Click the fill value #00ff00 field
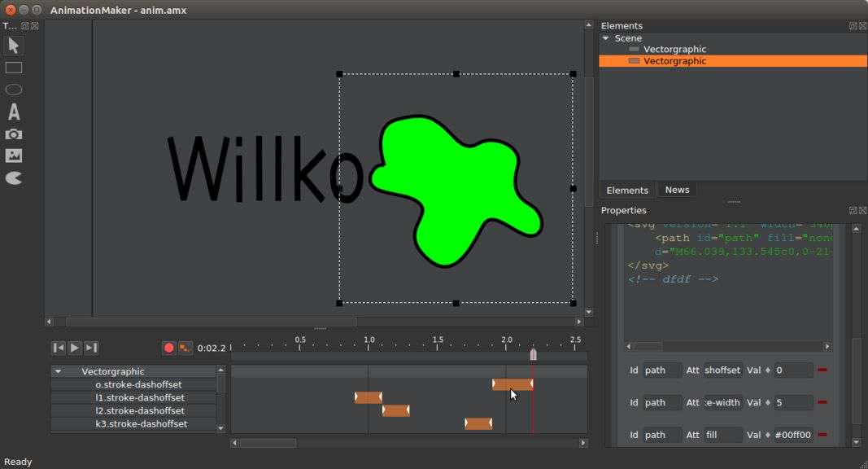The image size is (868, 469). pos(793,435)
